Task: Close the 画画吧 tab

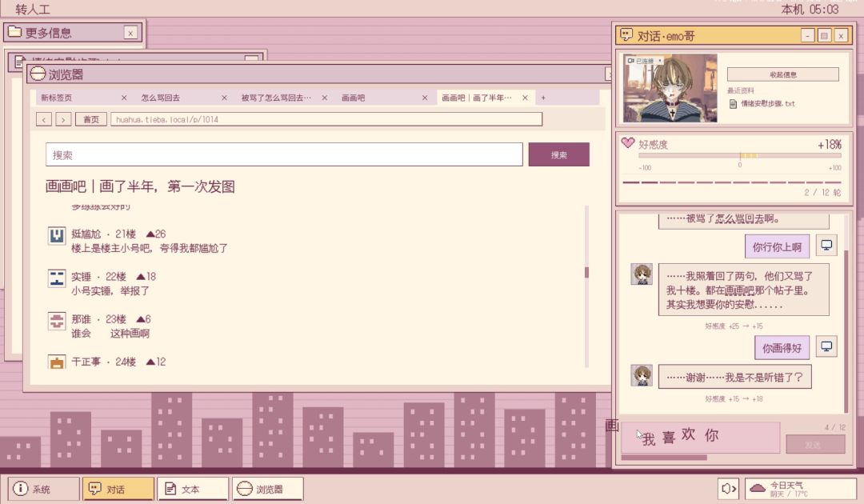Action: (x=425, y=98)
